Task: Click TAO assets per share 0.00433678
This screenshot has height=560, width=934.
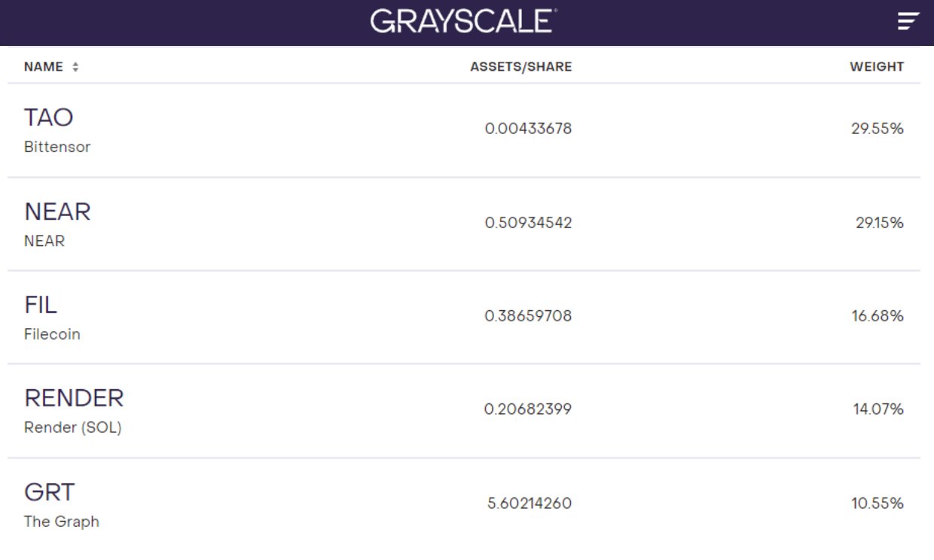Action: tap(528, 129)
